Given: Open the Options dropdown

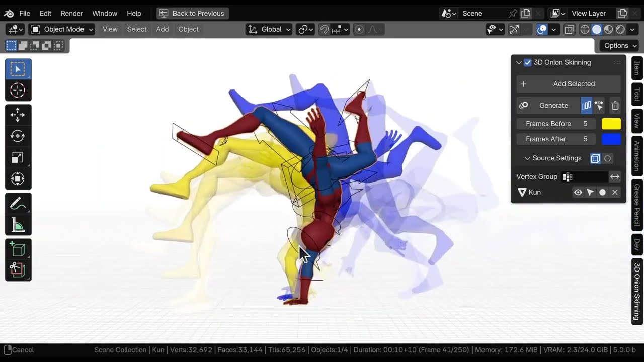Looking at the screenshot, I should click(620, 46).
